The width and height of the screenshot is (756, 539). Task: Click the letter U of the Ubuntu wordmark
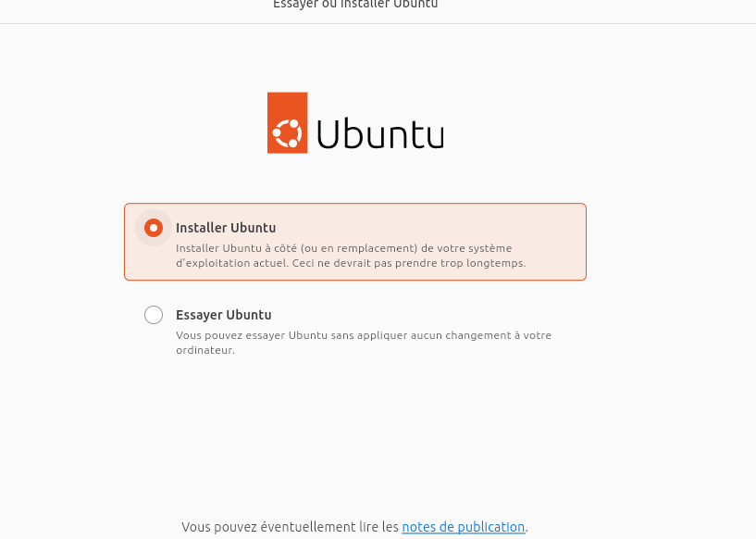(328, 133)
